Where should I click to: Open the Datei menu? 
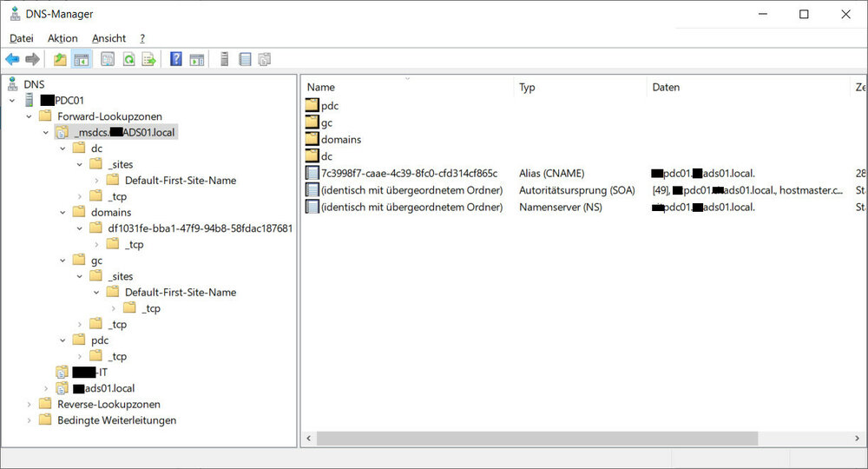pyautogui.click(x=22, y=38)
